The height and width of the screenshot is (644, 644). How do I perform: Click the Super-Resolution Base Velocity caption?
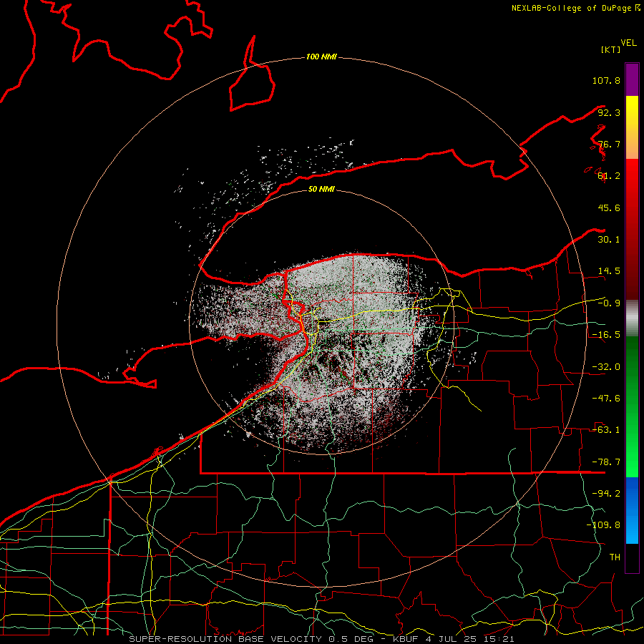tap(321, 639)
